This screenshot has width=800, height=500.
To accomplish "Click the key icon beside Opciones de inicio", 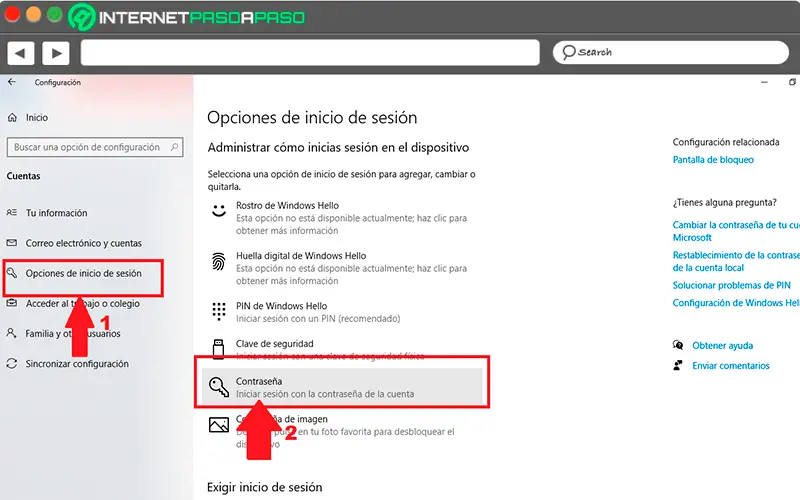I will pos(12,273).
